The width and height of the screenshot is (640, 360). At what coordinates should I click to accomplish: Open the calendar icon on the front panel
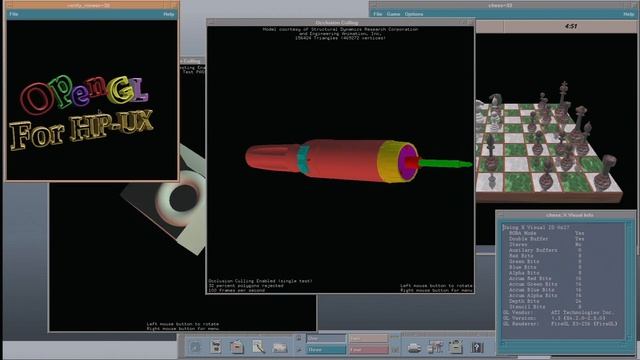[216, 347]
